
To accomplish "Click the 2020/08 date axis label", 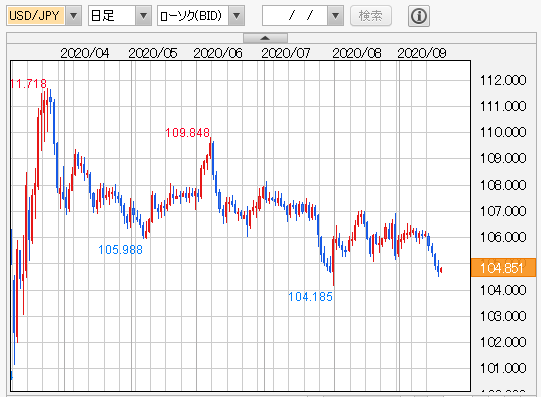I will coord(357,53).
